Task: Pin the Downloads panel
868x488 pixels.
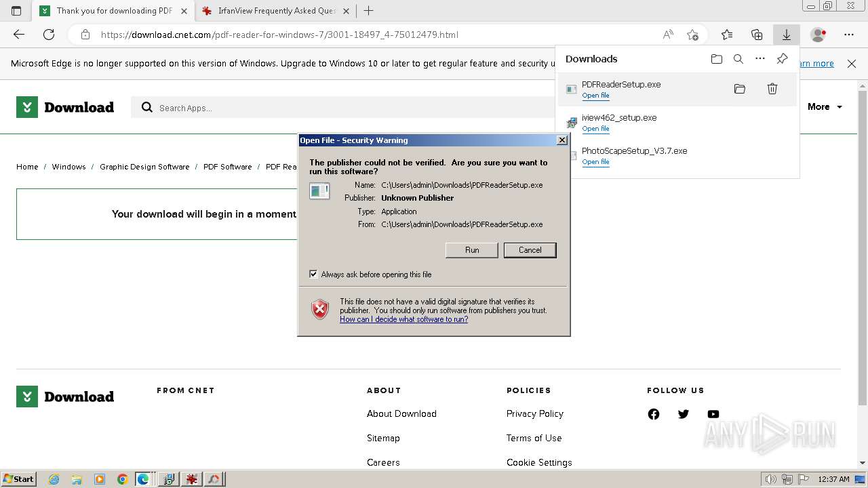Action: pyautogui.click(x=782, y=59)
